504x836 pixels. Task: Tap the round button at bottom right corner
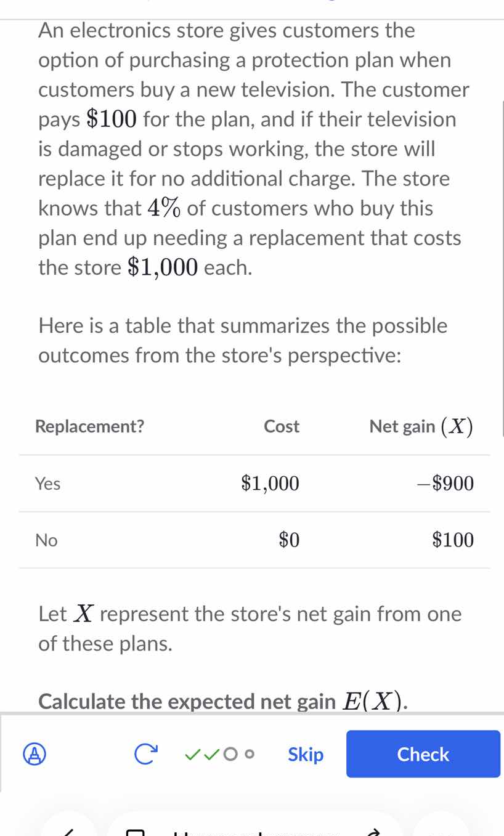pyautogui.click(x=441, y=832)
